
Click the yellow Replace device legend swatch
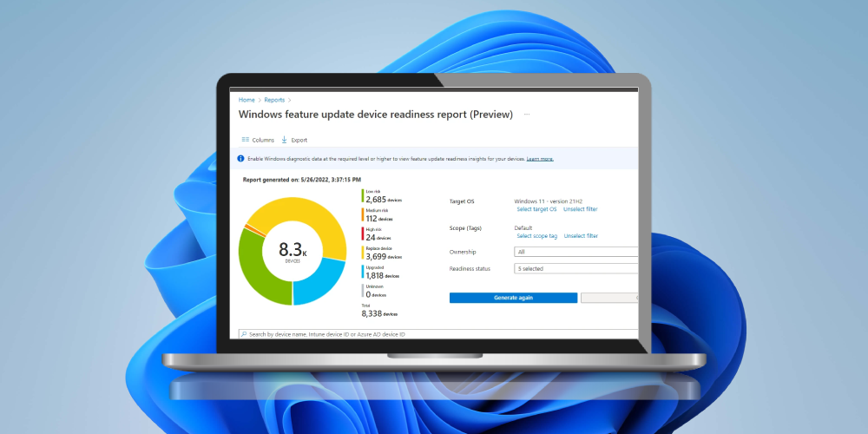(x=363, y=253)
